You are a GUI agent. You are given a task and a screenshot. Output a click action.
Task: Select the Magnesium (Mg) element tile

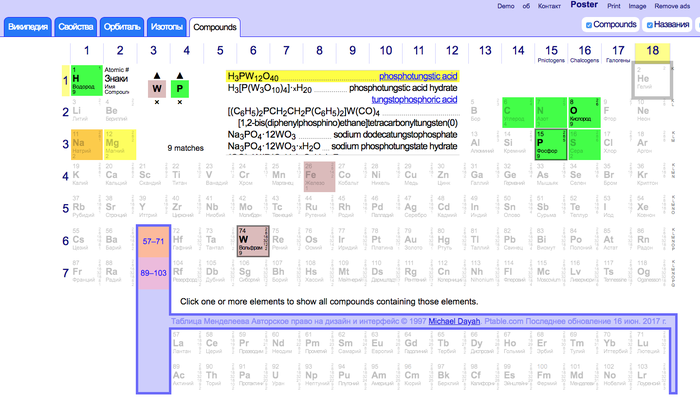[x=118, y=145]
